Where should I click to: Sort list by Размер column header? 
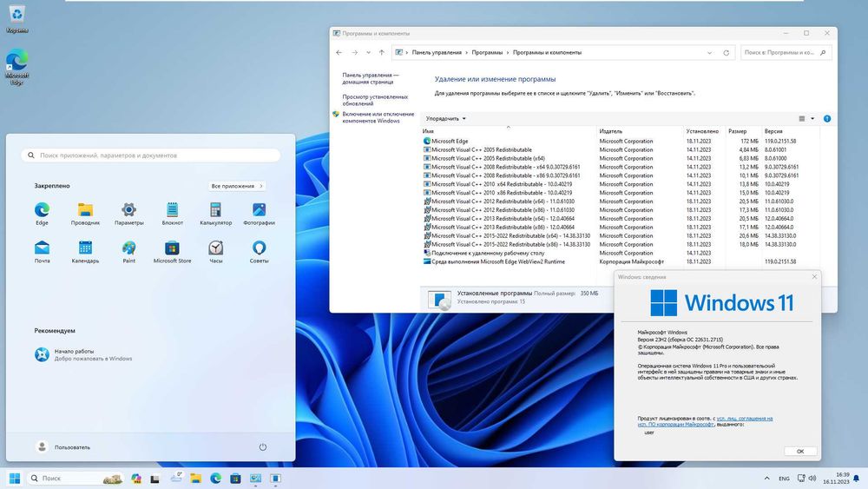pyautogui.click(x=744, y=131)
